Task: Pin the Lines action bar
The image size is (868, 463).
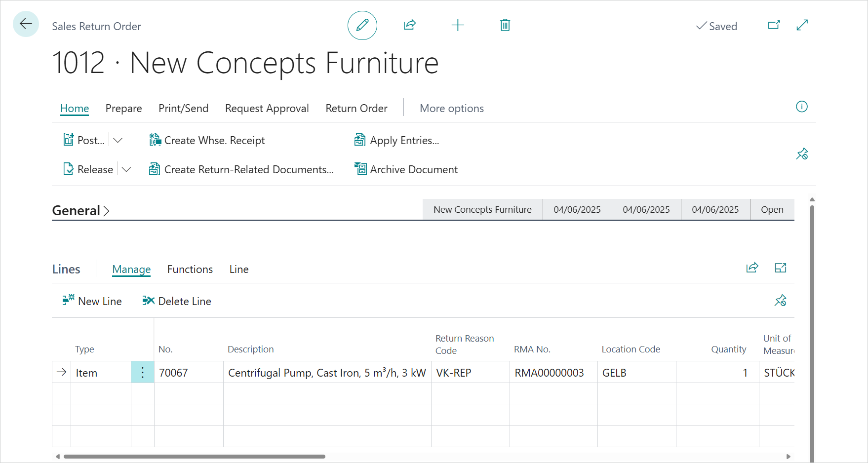Action: [x=780, y=301]
